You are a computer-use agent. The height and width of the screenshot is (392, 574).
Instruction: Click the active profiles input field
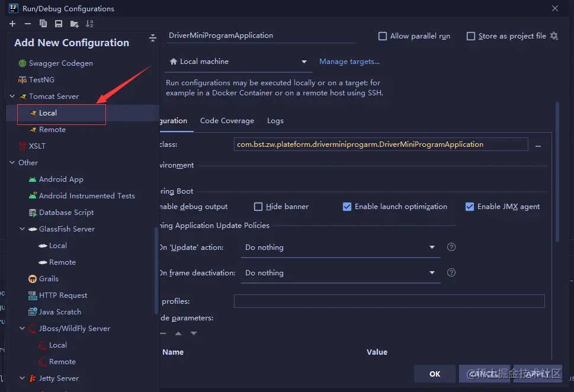point(389,301)
